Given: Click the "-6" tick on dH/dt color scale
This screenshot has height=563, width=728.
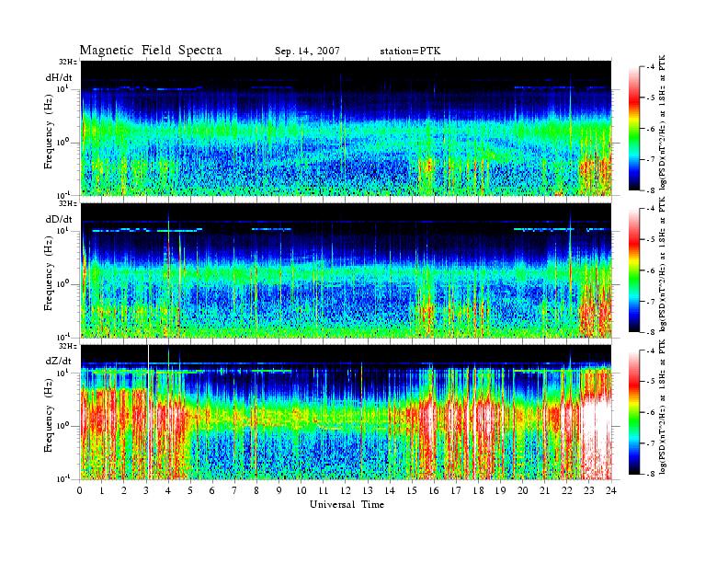Looking at the screenshot, I should (x=651, y=129).
